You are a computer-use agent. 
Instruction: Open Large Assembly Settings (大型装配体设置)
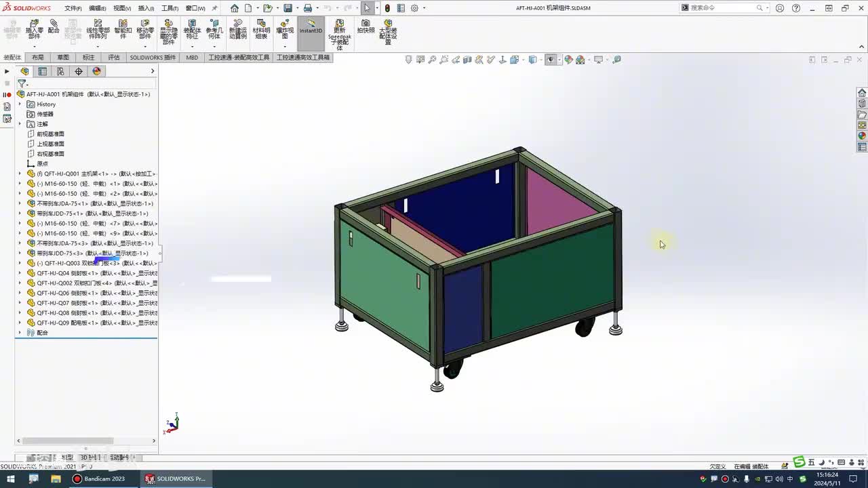click(x=388, y=32)
